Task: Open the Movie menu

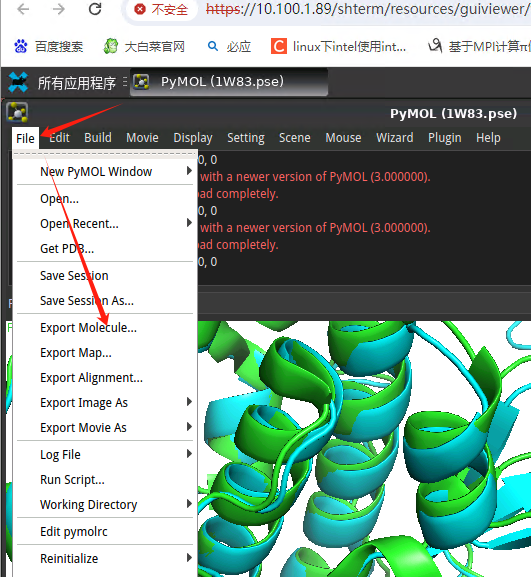Action: pos(142,138)
